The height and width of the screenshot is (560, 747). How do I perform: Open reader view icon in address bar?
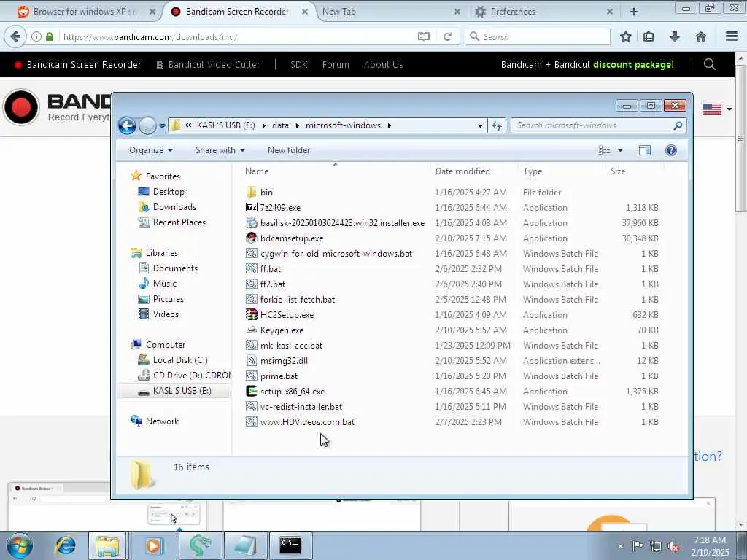pos(424,36)
